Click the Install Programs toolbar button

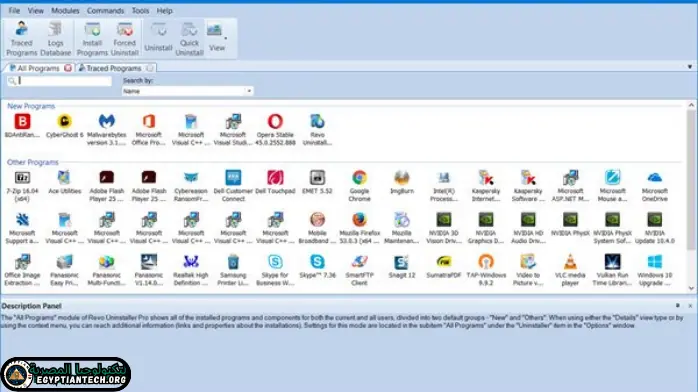pos(92,39)
